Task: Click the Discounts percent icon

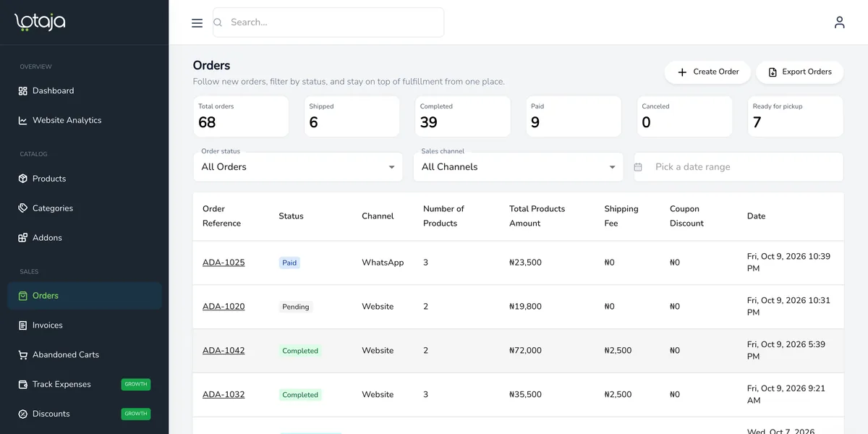Action: [23, 414]
